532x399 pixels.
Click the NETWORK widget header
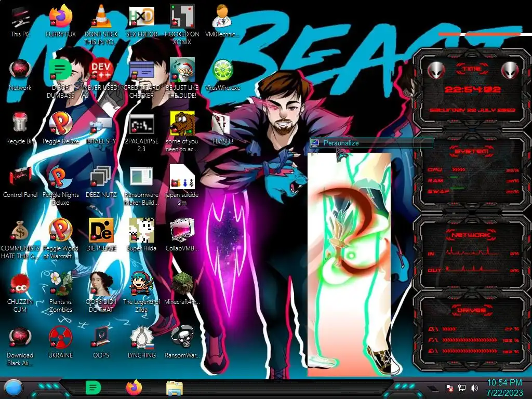pyautogui.click(x=472, y=234)
